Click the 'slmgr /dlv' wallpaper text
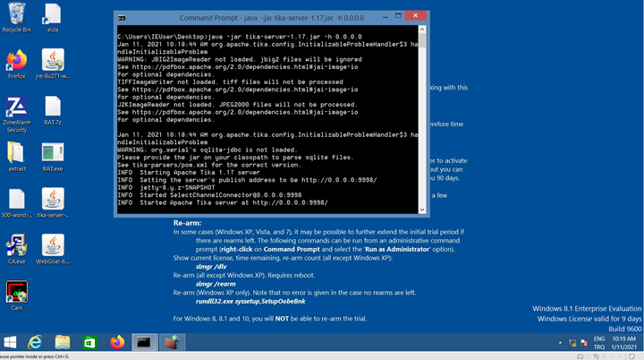The width and height of the screenshot is (644, 360). [x=211, y=267]
